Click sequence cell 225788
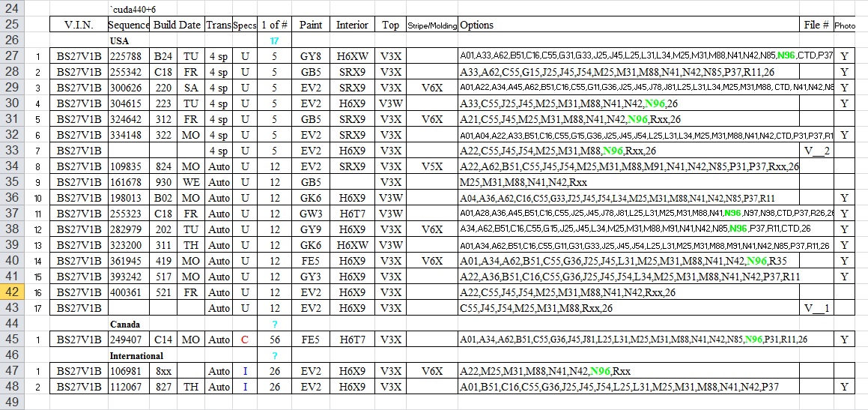The image size is (868, 410). coord(129,56)
